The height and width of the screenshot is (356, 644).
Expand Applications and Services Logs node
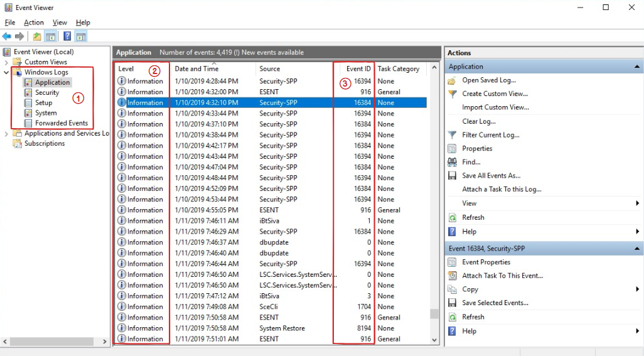[x=6, y=134]
